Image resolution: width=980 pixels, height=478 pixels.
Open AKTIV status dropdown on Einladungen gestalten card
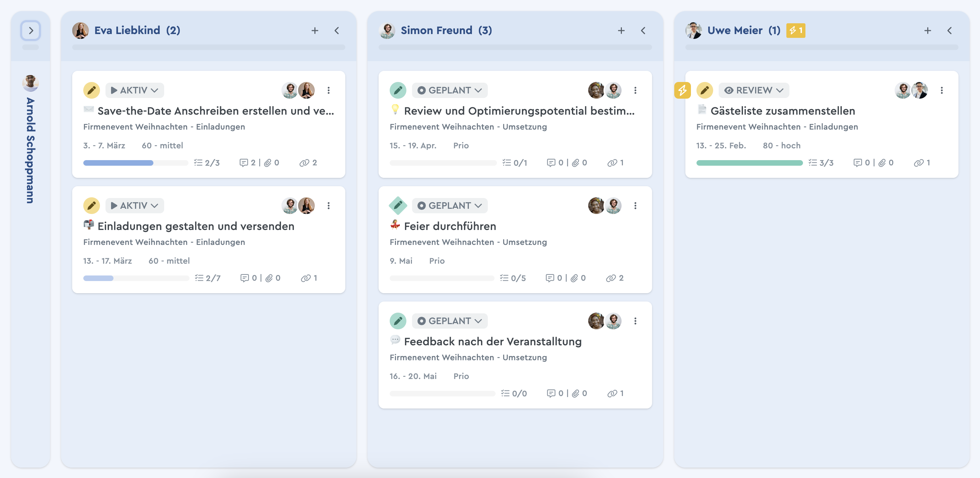(x=135, y=206)
